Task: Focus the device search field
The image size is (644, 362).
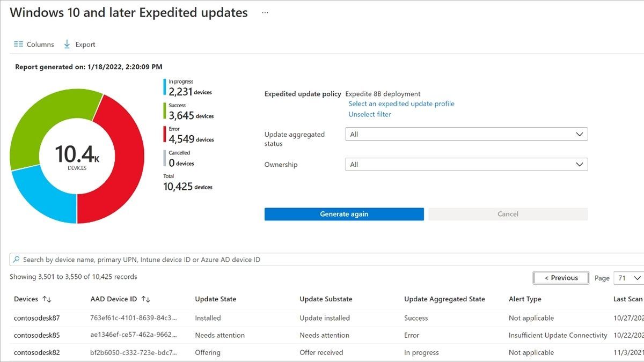Action: coord(327,260)
